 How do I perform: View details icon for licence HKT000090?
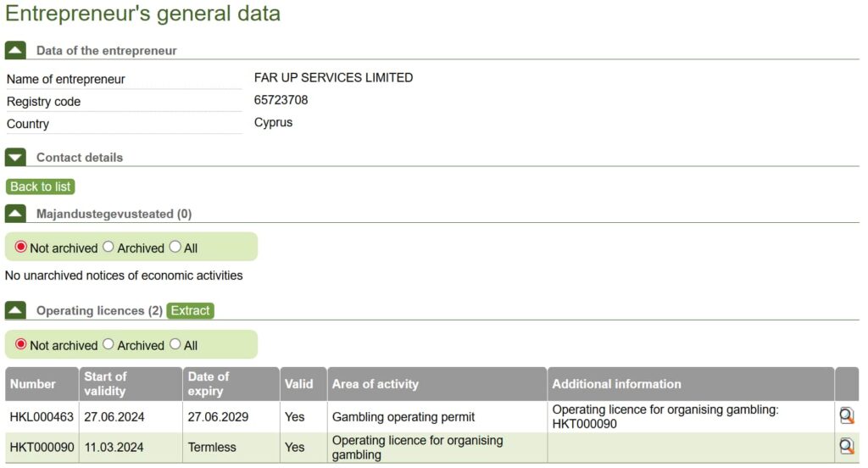point(846,447)
